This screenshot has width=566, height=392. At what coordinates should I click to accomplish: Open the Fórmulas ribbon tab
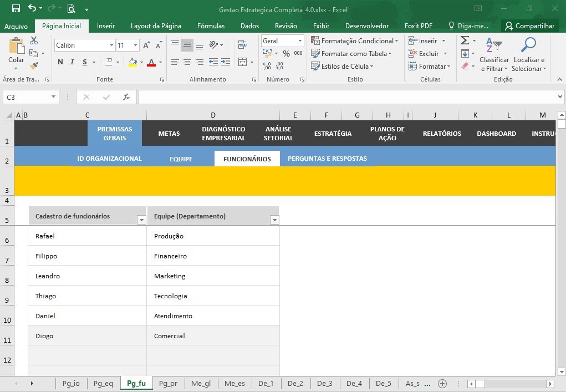tap(211, 26)
